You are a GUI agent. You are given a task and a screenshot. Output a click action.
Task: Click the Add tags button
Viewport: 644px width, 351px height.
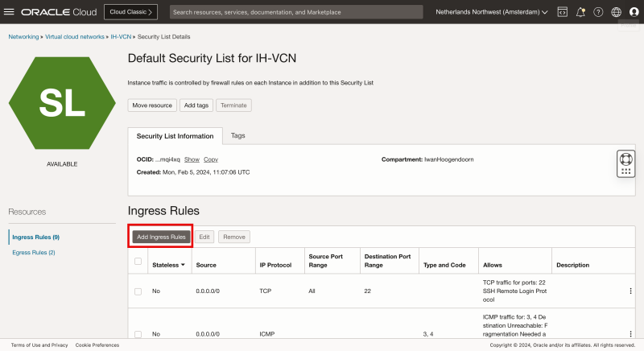click(196, 105)
